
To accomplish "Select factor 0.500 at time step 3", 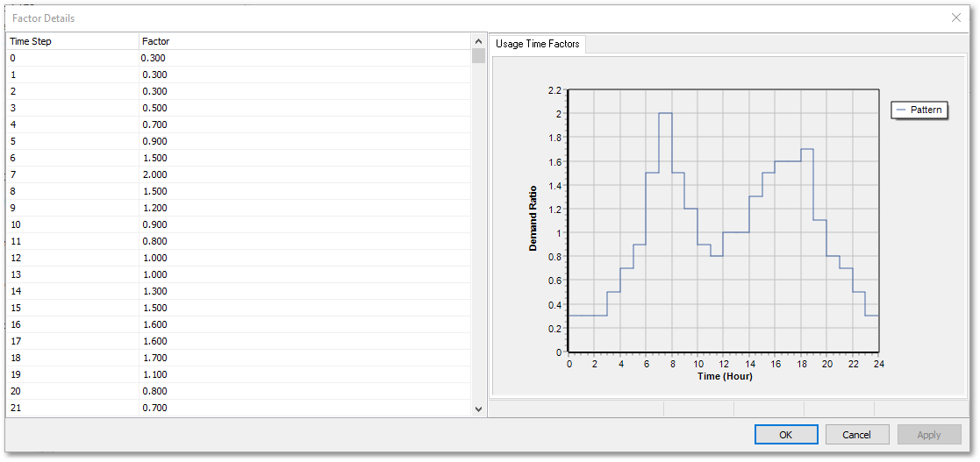I will (x=304, y=108).
